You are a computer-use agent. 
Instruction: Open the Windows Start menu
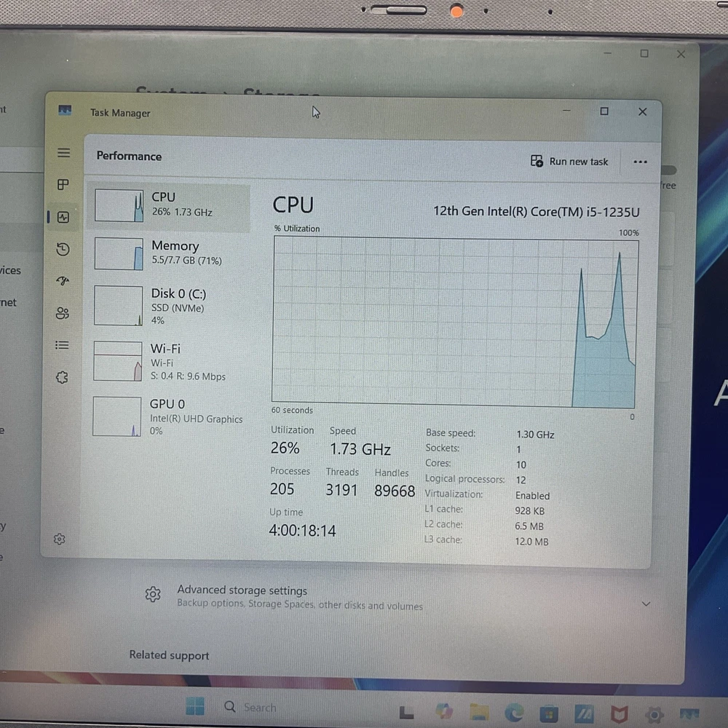click(194, 706)
